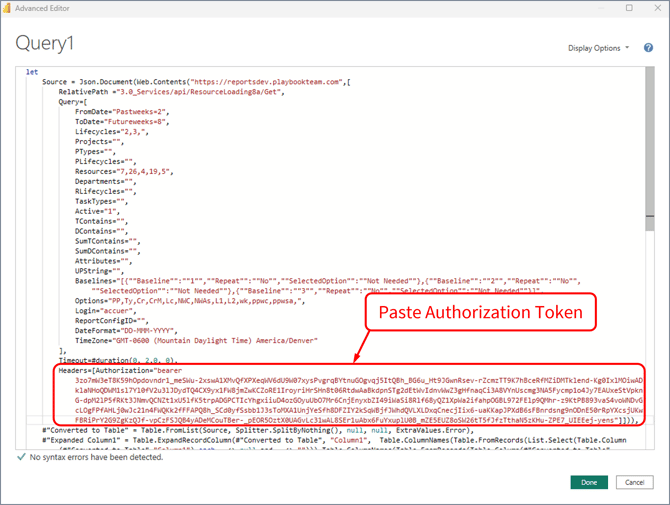The width and height of the screenshot is (670, 505).
Task: Click the TaskTypes="" line
Action: [x=102, y=201]
